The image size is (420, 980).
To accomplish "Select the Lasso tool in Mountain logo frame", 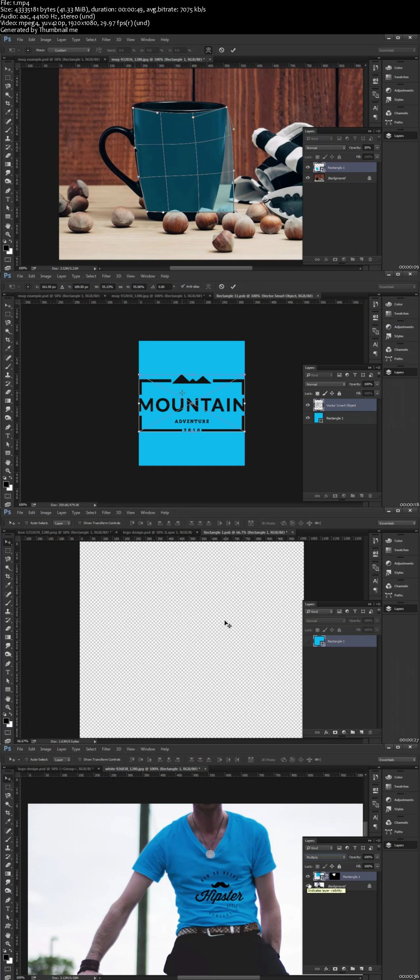I will pos(8,323).
